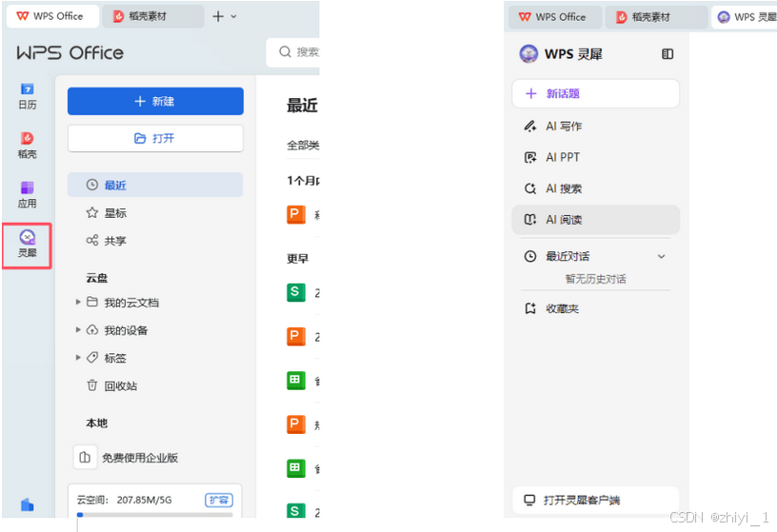Open the first green S spreadsheet under 更早
This screenshot has height=532, width=777.
pos(296,292)
